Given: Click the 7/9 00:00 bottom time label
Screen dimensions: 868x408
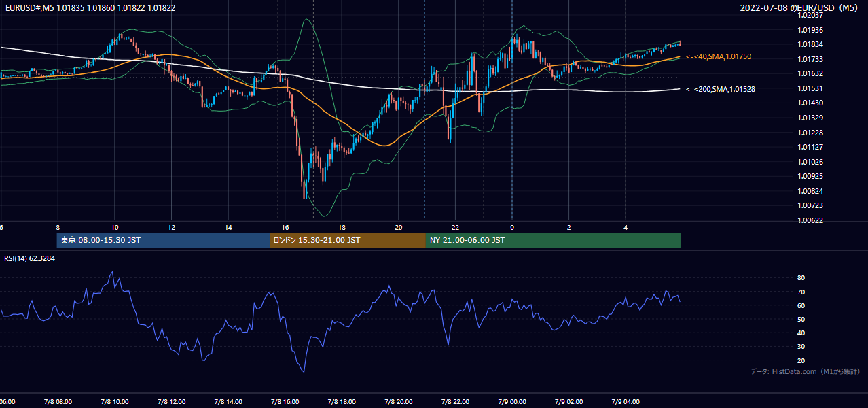Looking at the screenshot, I should [x=512, y=402].
